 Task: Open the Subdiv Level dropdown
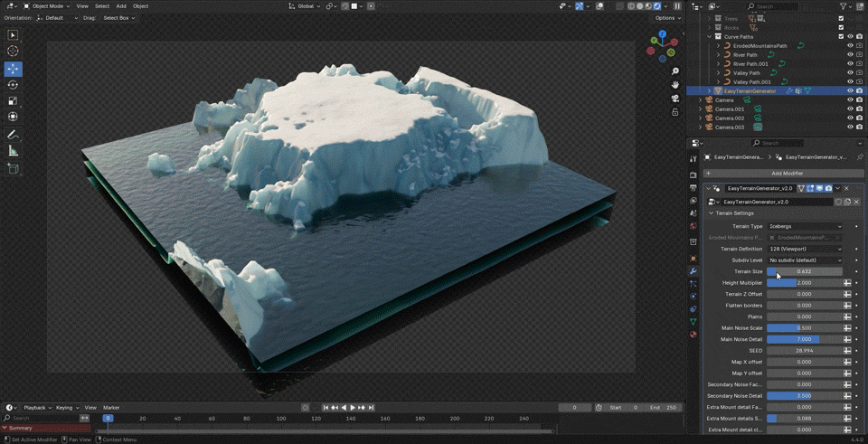tap(805, 260)
